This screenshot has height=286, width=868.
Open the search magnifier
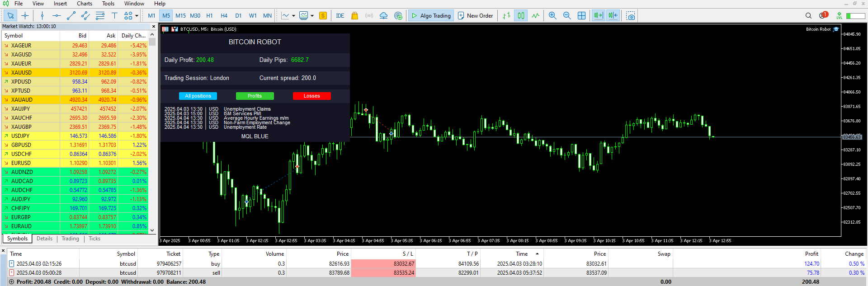[808, 16]
